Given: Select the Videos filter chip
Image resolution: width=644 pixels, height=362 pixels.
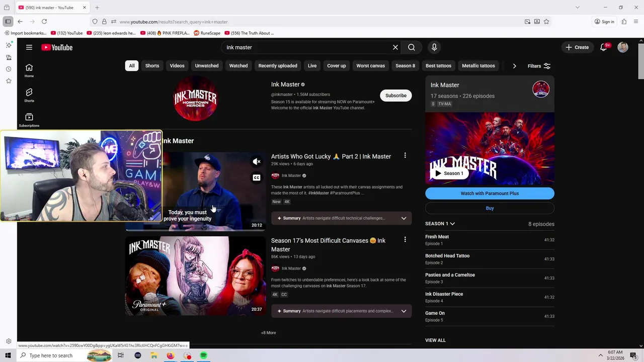Looking at the screenshot, I should [x=177, y=66].
